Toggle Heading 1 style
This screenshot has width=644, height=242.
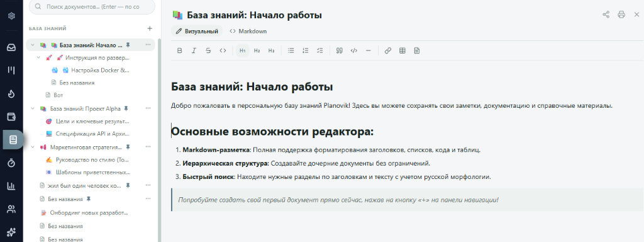(x=242, y=50)
